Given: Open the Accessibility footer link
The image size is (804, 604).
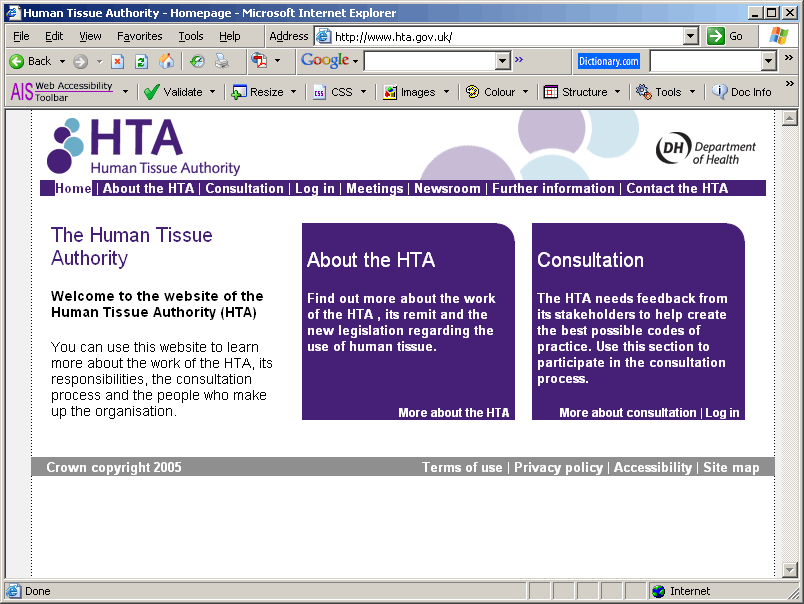Looking at the screenshot, I should pos(653,467).
